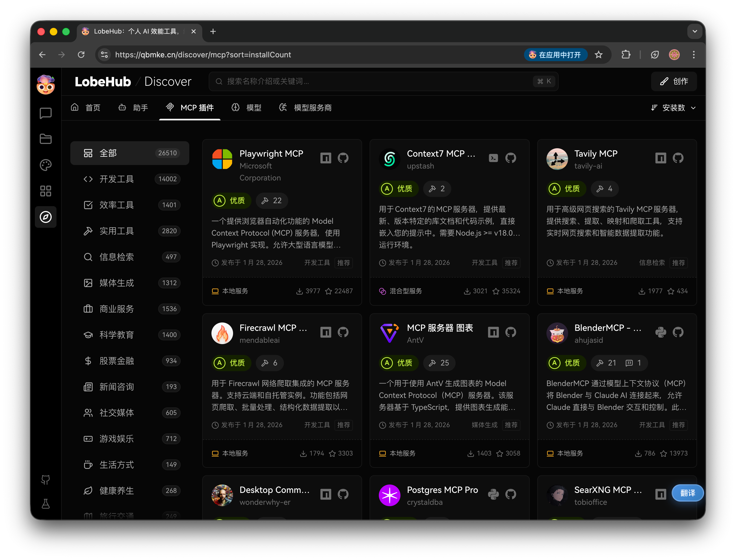Open Chrome's three-dot menu
This screenshot has height=560, width=736.
tap(694, 55)
